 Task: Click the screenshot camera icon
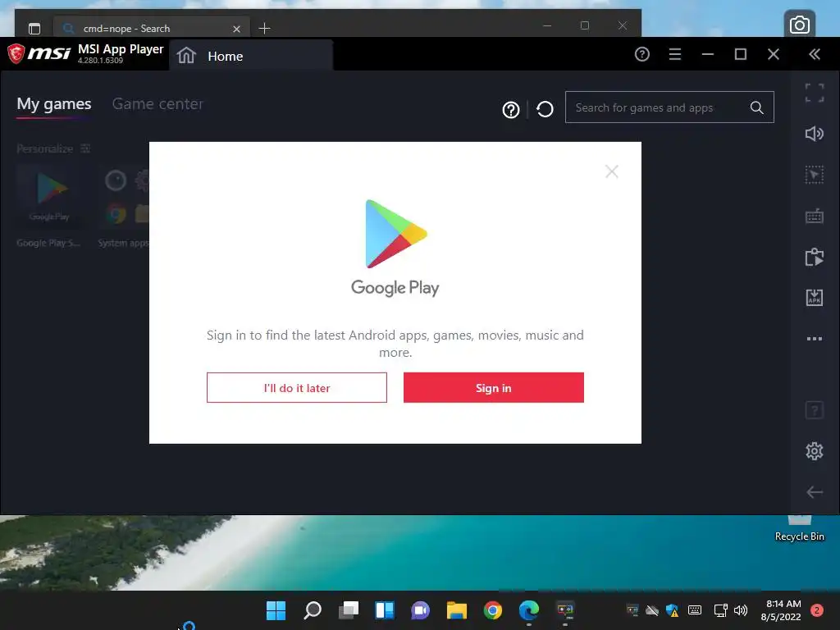799,24
